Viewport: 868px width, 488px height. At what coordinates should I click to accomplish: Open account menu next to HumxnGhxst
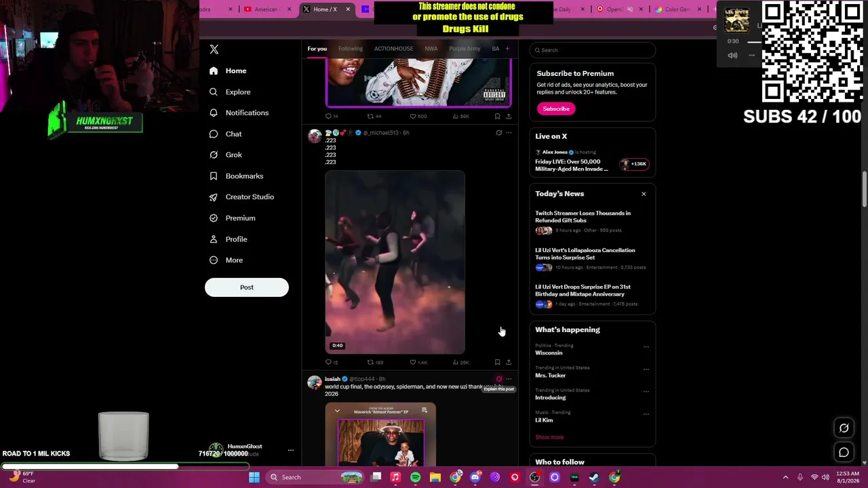click(290, 450)
